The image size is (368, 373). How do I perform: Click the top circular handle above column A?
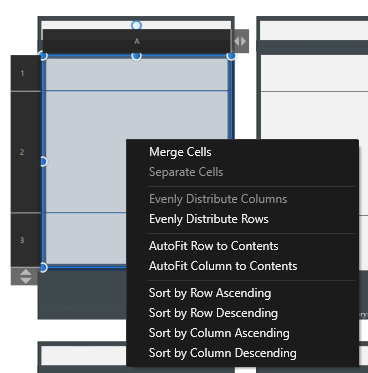(136, 25)
